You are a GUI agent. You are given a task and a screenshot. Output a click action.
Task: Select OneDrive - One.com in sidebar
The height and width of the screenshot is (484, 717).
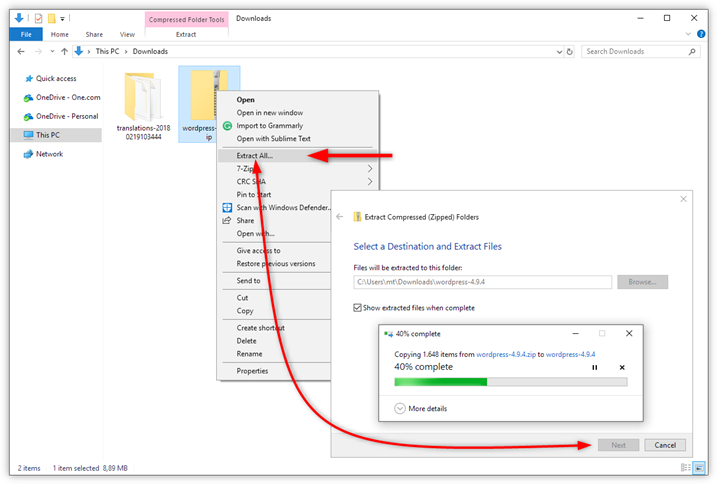pos(62,97)
